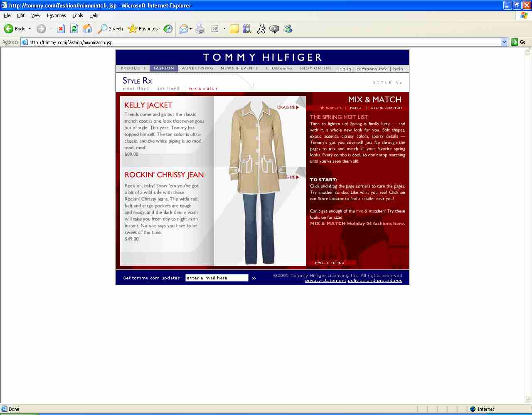The width and height of the screenshot is (532, 415).
Task: Click the Back navigation button
Action: pos(15,29)
